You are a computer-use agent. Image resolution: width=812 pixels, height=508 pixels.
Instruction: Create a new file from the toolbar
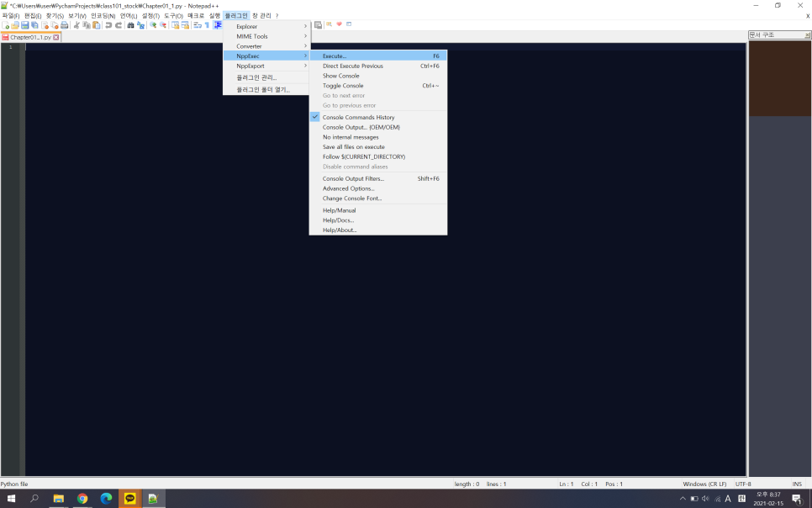point(6,25)
